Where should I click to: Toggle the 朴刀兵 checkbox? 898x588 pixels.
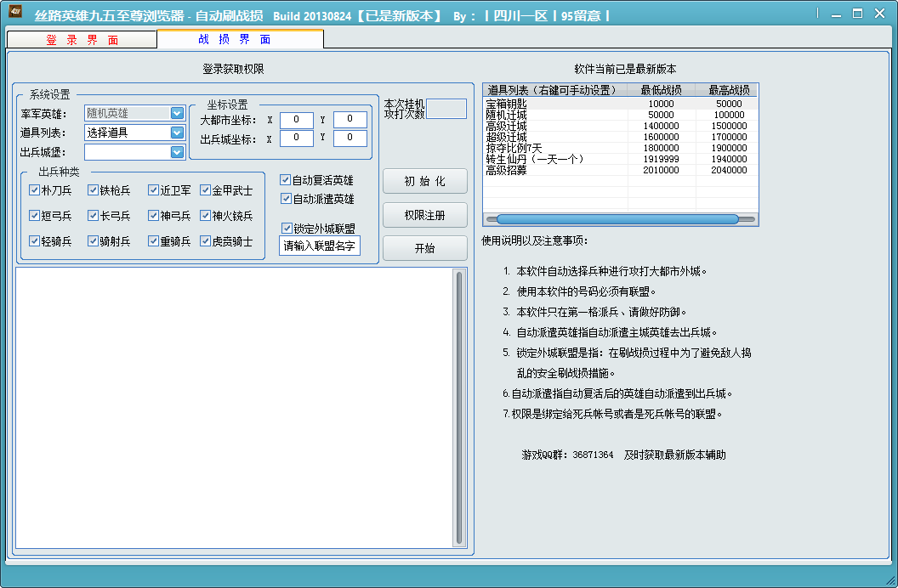click(x=34, y=189)
